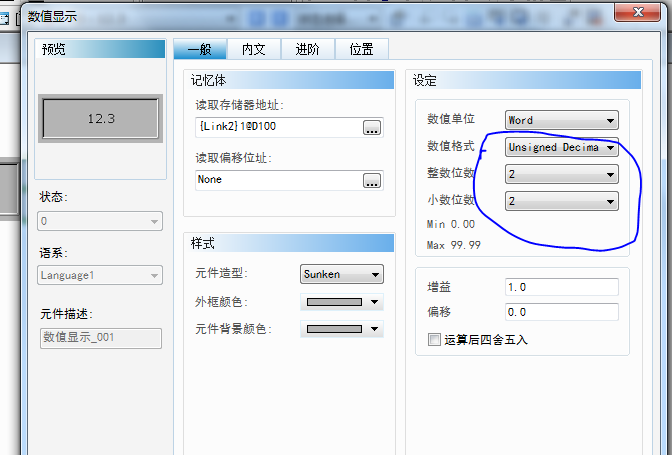
Task: Open the 状态 dropdown
Action: 100,221
